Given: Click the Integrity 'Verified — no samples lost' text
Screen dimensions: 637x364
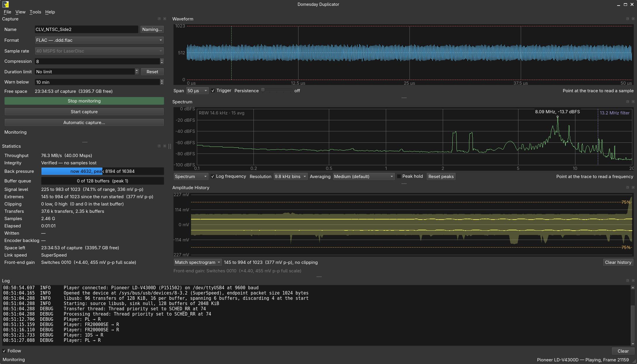Looking at the screenshot, I should click(x=69, y=163).
